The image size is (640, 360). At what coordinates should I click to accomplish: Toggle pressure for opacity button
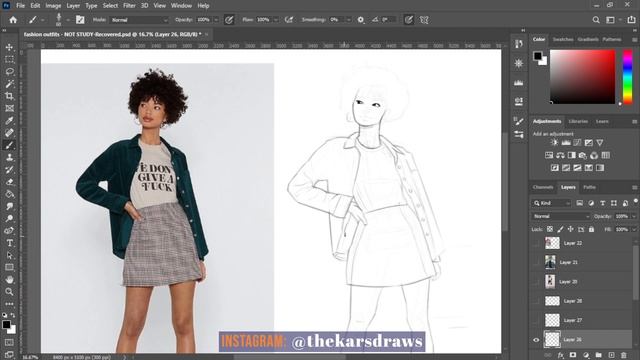[x=229, y=20]
